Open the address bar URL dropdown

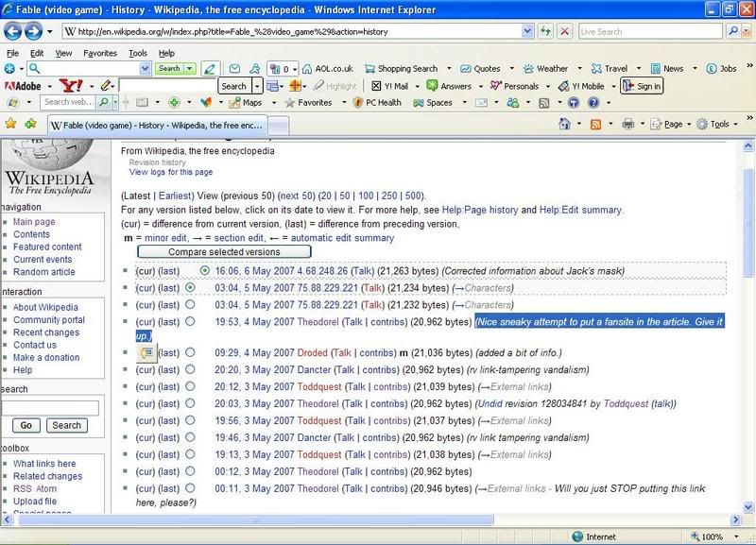[527, 32]
